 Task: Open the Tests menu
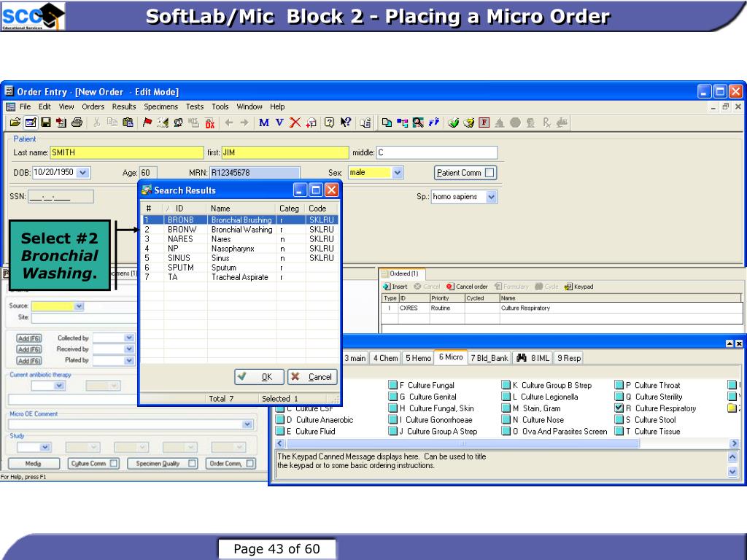point(194,106)
